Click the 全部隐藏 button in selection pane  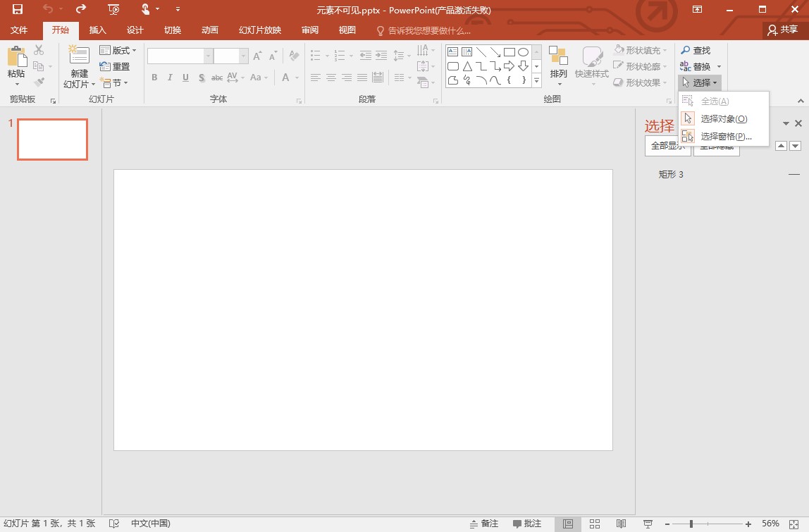point(716,148)
